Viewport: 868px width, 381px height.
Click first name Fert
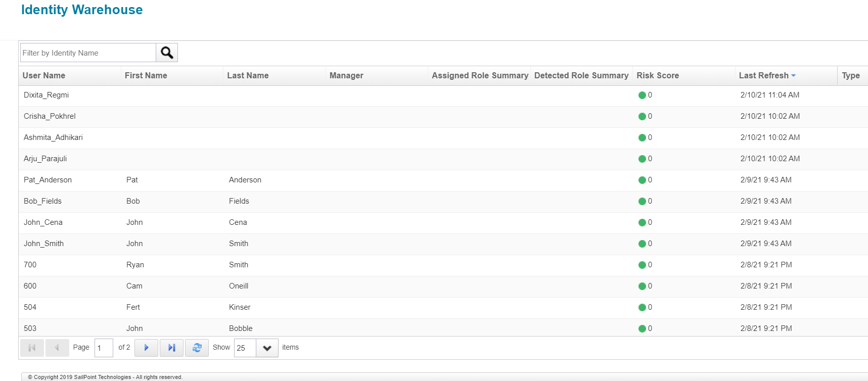[x=133, y=307]
